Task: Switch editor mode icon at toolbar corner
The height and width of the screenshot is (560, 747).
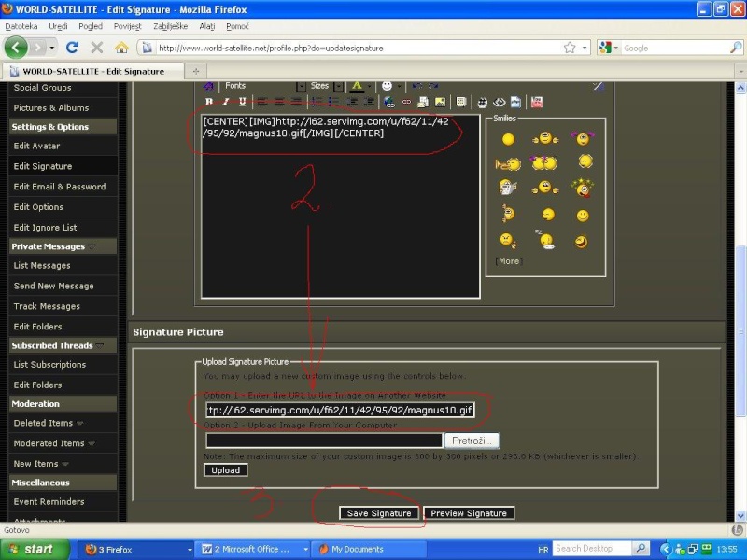Action: click(599, 86)
